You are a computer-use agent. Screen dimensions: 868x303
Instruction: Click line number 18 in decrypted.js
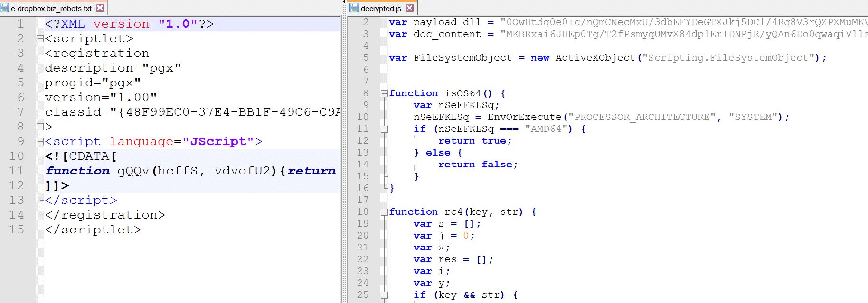tap(363, 212)
